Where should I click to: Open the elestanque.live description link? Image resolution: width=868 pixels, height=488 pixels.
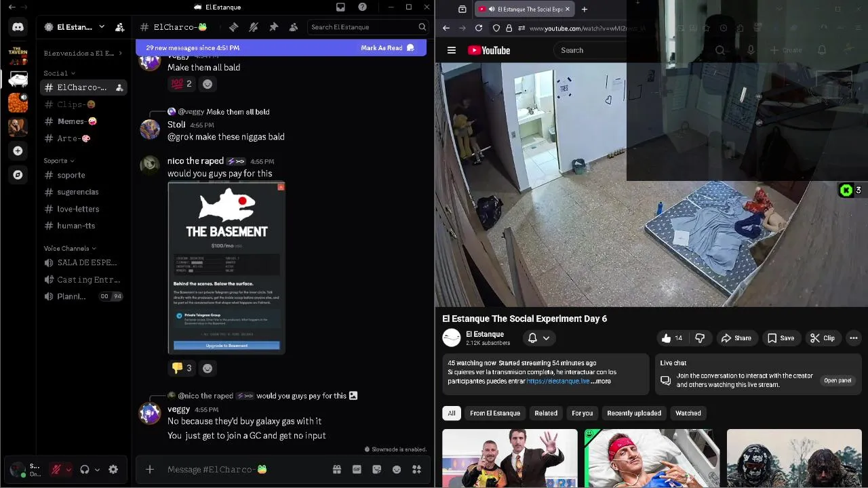click(x=558, y=381)
